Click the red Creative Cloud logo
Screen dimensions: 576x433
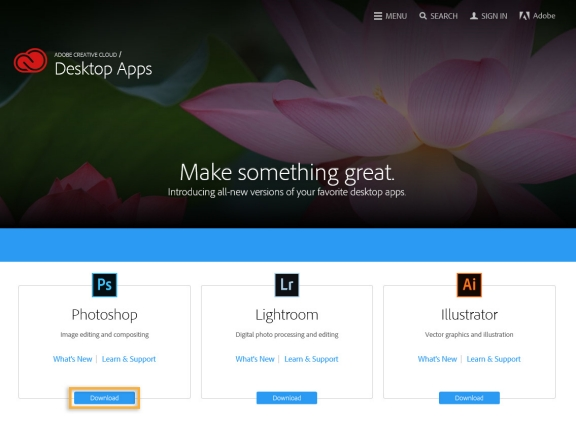tap(30, 61)
